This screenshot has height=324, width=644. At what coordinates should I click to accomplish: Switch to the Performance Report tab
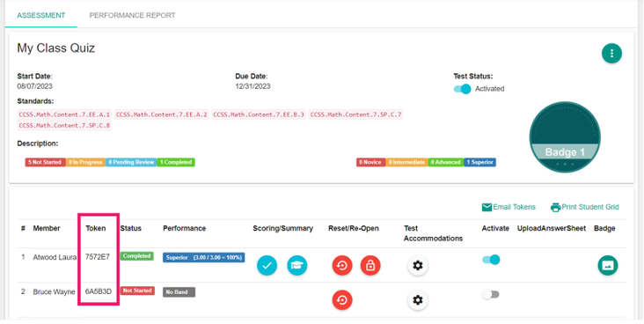coord(132,15)
